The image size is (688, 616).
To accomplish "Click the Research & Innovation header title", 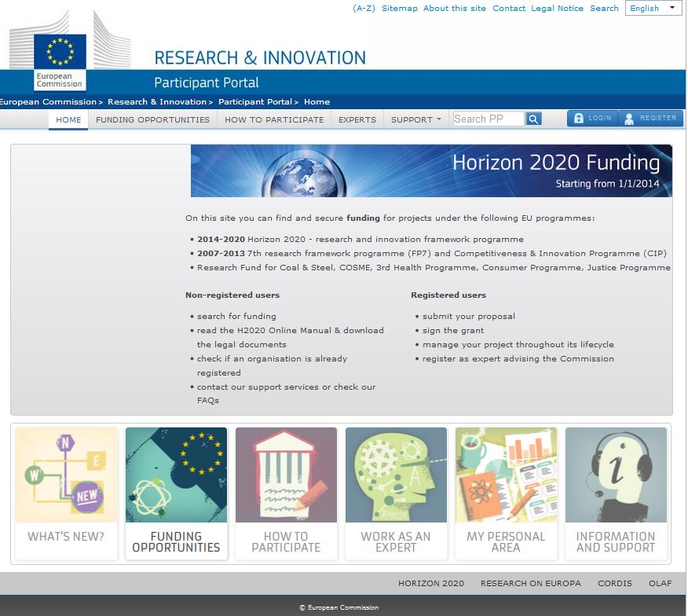I will click(260, 58).
